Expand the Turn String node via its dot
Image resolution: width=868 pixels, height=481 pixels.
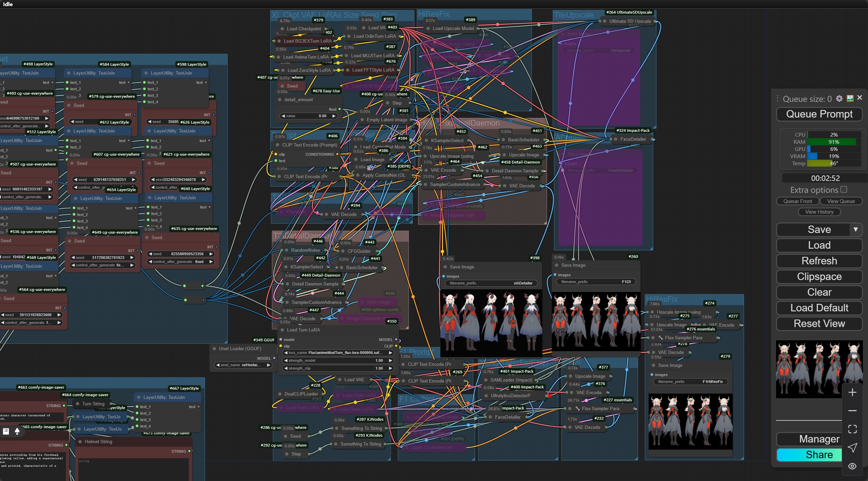(x=77, y=404)
